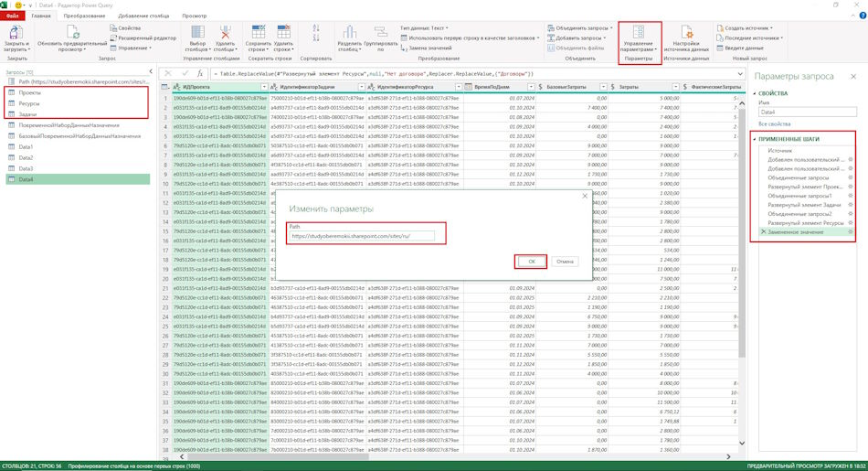Image resolution: width=868 pixels, height=471 pixels.
Task: Close the Параметры запроса pane
Action: tap(853, 77)
